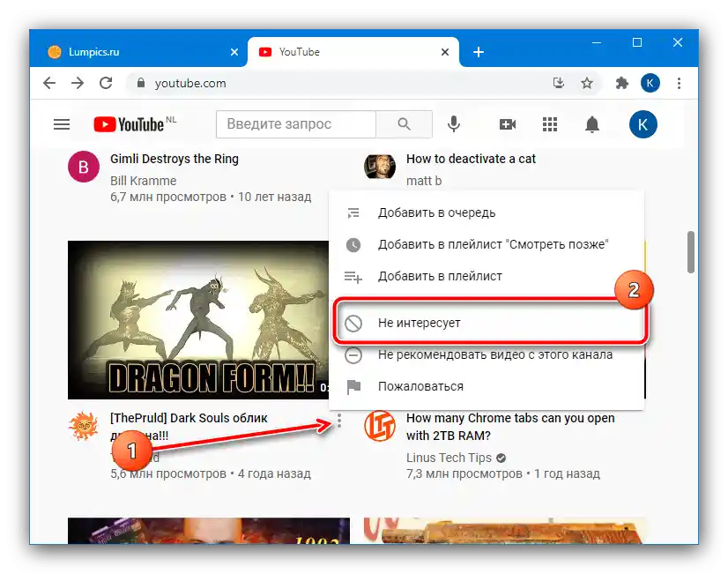Close the YouTube tab
The image size is (728, 574).
[x=445, y=52]
